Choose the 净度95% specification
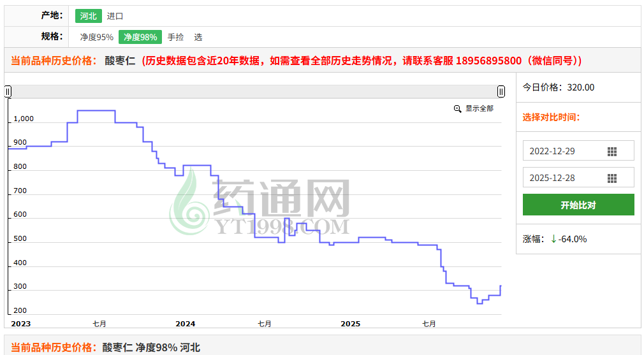 96,37
